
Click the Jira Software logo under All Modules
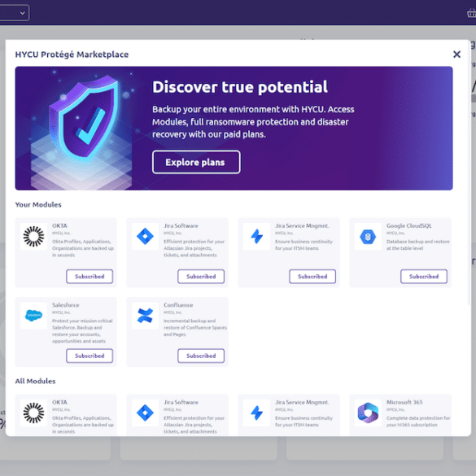click(x=145, y=413)
